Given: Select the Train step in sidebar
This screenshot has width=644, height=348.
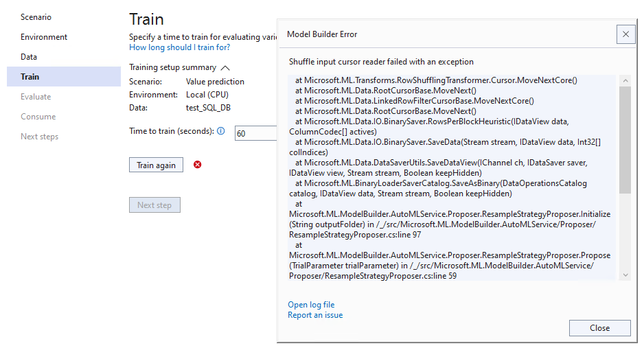Looking at the screenshot, I should 64,77.
